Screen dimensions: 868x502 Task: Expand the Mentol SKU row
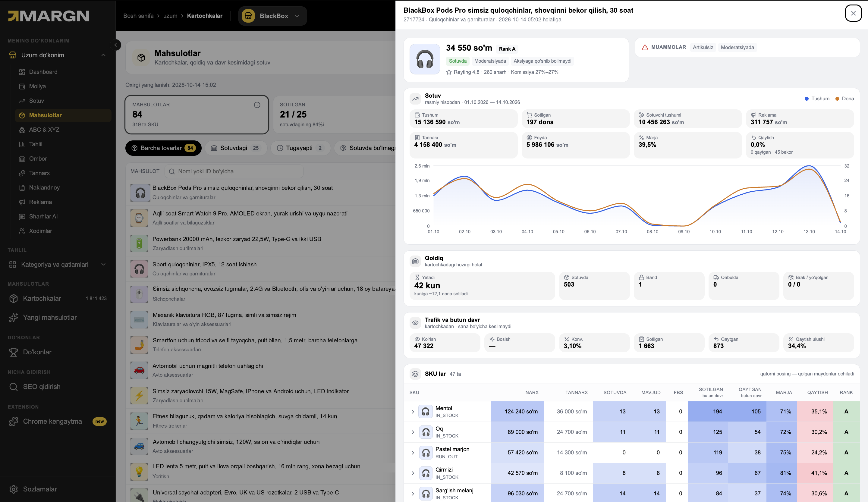[x=413, y=411]
